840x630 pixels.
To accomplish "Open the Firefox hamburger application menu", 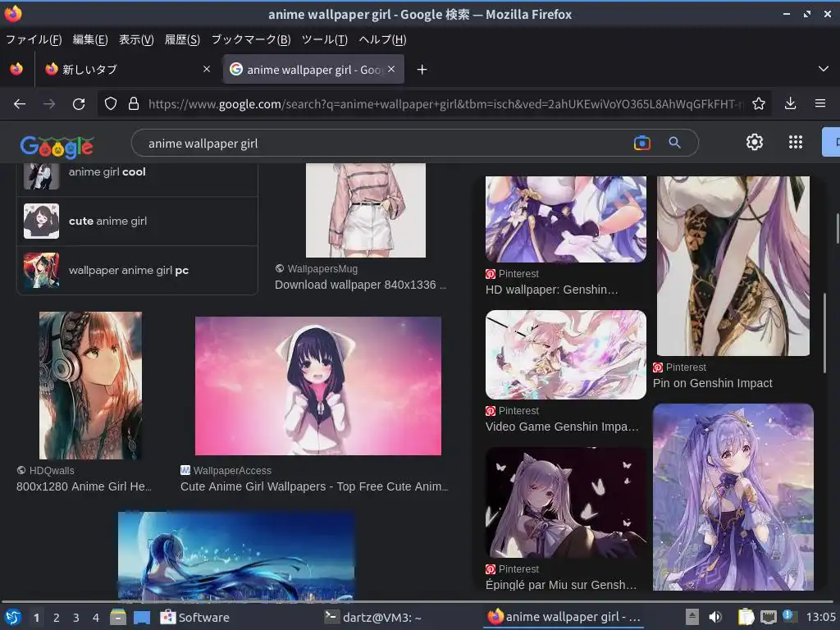I will coord(820,104).
